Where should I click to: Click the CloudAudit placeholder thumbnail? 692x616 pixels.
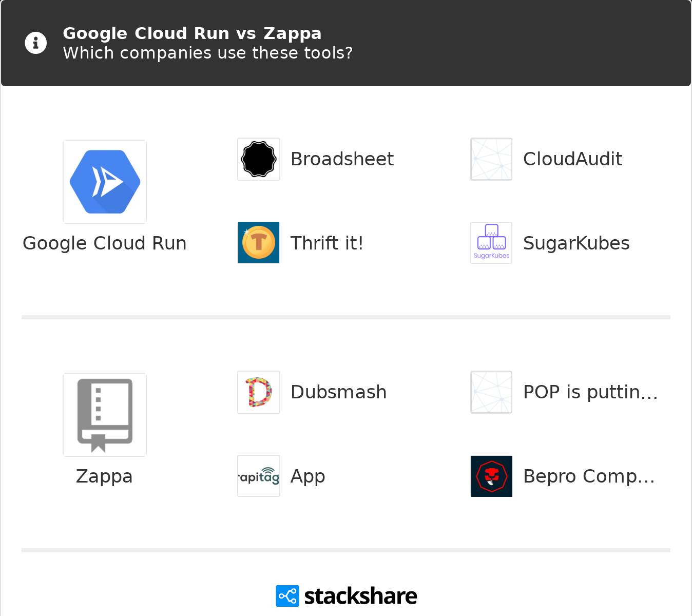pyautogui.click(x=491, y=159)
